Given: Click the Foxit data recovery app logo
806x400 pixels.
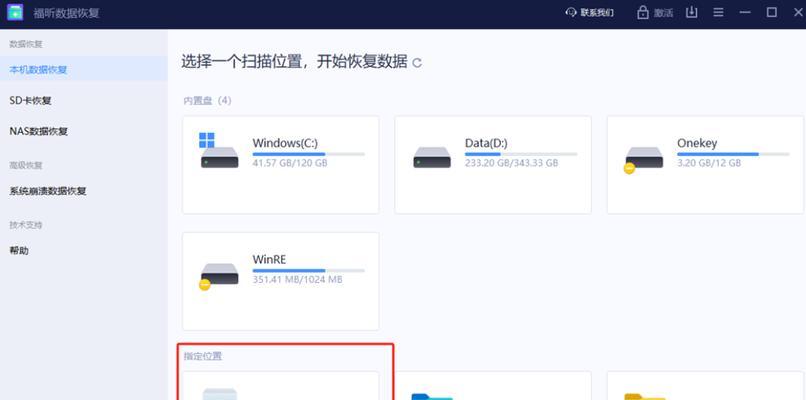Looking at the screenshot, I should tap(15, 12).
